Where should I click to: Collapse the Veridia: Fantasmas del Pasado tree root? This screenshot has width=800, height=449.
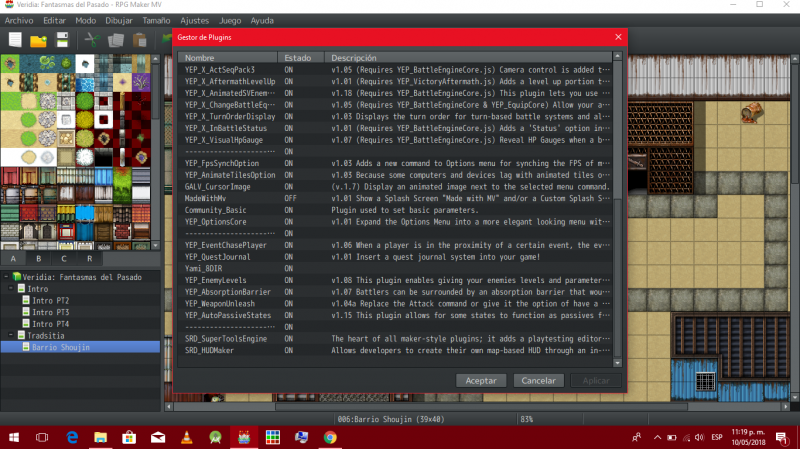(6, 277)
